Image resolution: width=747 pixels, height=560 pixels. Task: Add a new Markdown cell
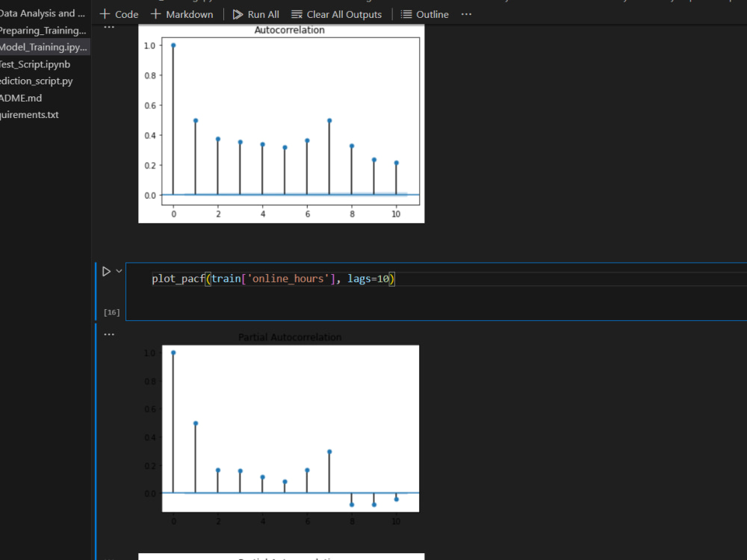pos(182,14)
